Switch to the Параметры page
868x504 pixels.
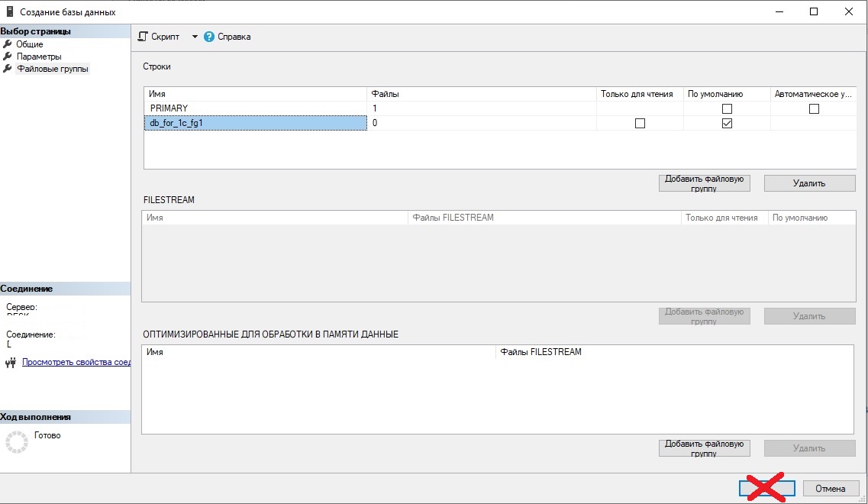(39, 57)
